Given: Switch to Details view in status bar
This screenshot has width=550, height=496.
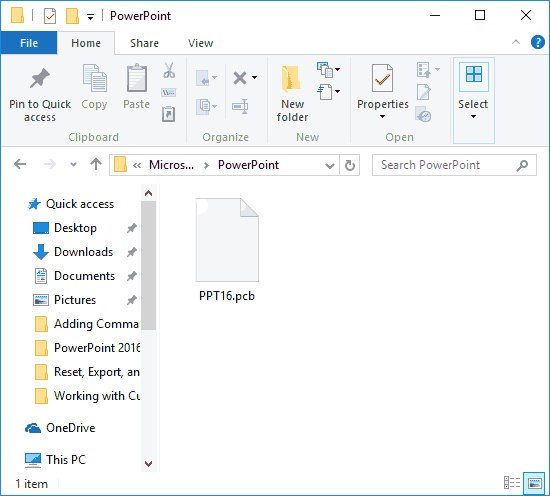Looking at the screenshot, I should tap(512, 483).
